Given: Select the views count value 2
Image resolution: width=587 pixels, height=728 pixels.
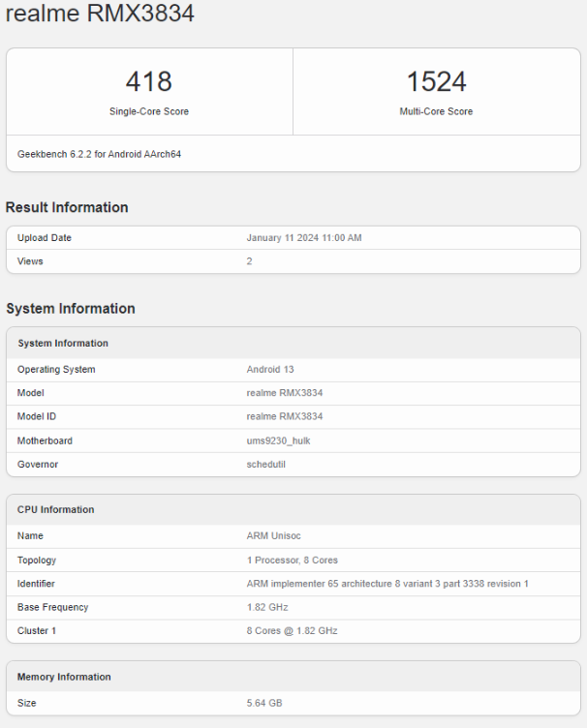Looking at the screenshot, I should (x=249, y=261).
